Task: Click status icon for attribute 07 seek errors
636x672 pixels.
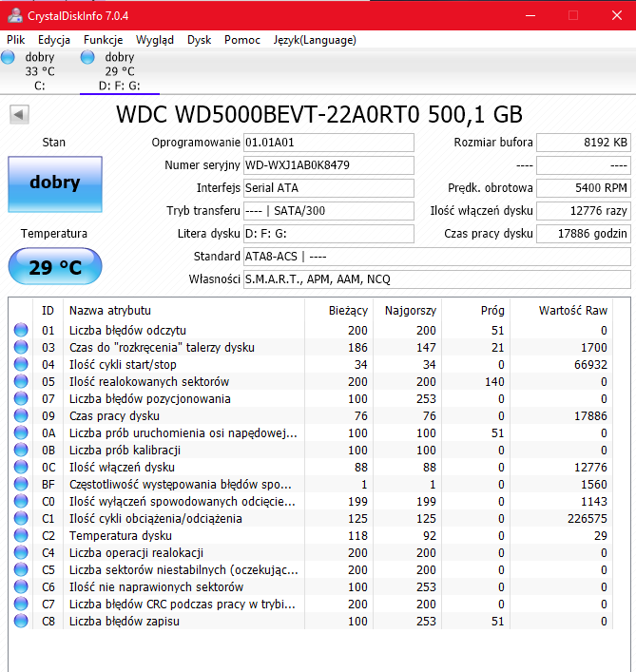Action: (21, 398)
